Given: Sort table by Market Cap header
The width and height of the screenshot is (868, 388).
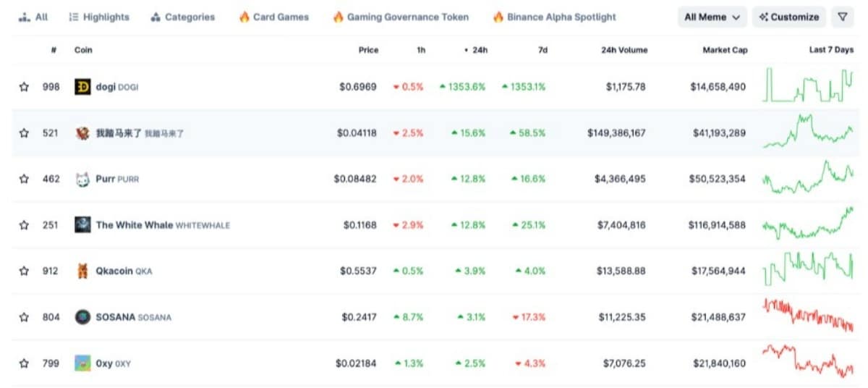Looking at the screenshot, I should [725, 50].
